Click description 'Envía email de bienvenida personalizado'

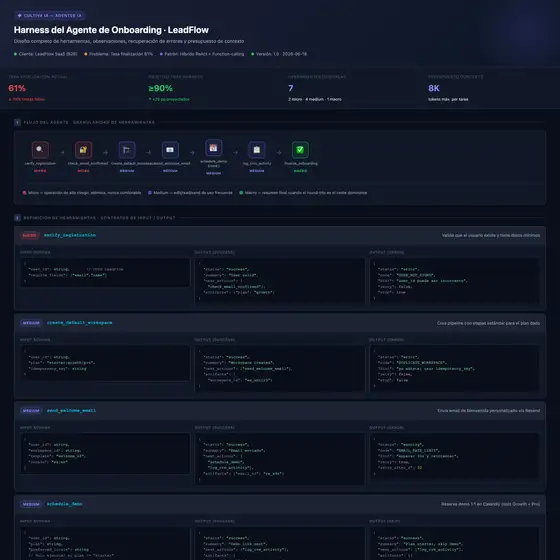point(488,411)
